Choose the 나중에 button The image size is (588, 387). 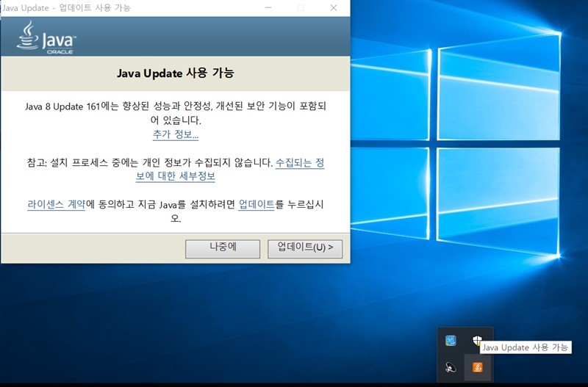[x=223, y=249]
